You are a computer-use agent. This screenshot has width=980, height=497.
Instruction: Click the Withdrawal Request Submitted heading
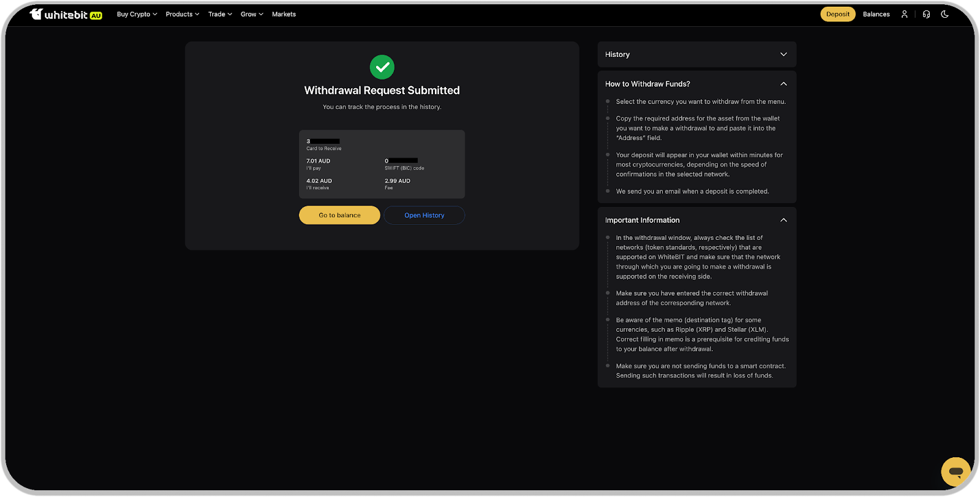(x=382, y=91)
